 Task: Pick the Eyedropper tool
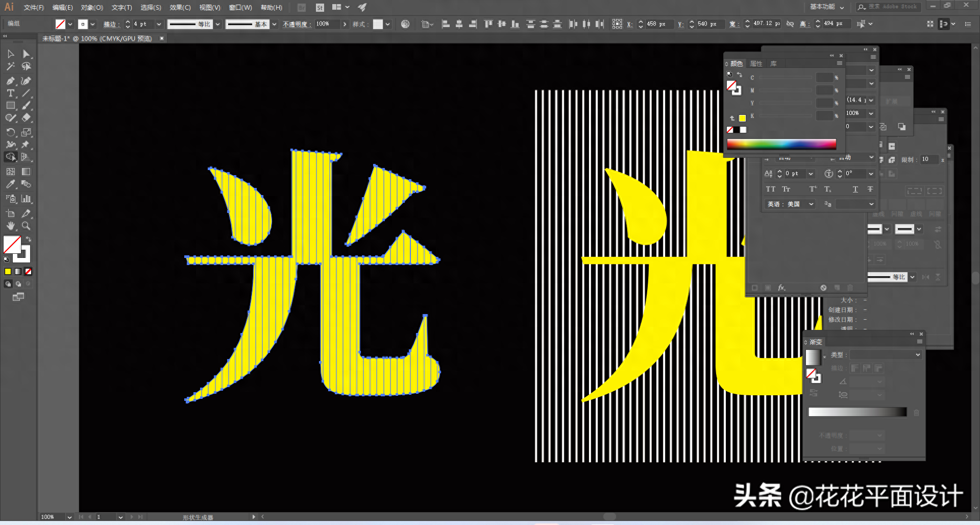pyautogui.click(x=10, y=184)
